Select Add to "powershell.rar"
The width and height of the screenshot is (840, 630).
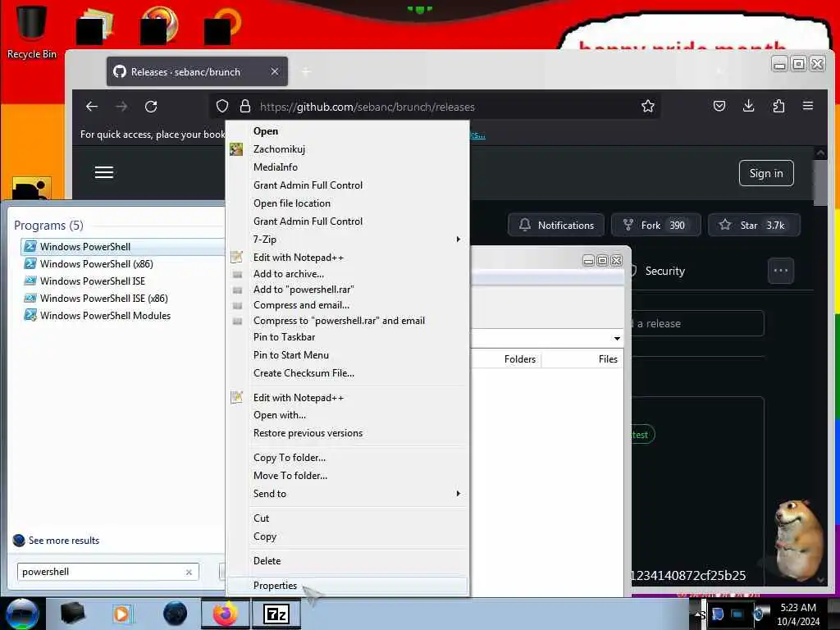[347, 290]
